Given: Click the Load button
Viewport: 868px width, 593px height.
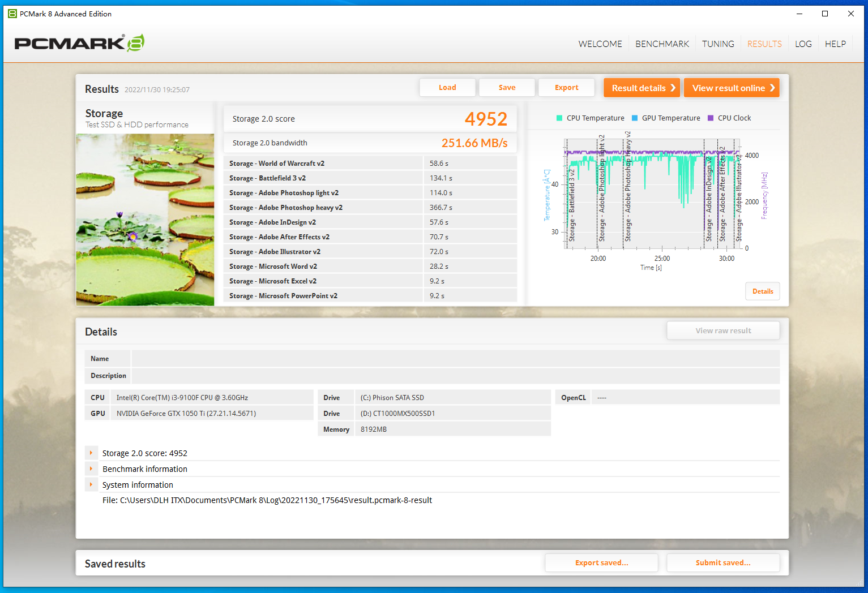Looking at the screenshot, I should coord(447,88).
